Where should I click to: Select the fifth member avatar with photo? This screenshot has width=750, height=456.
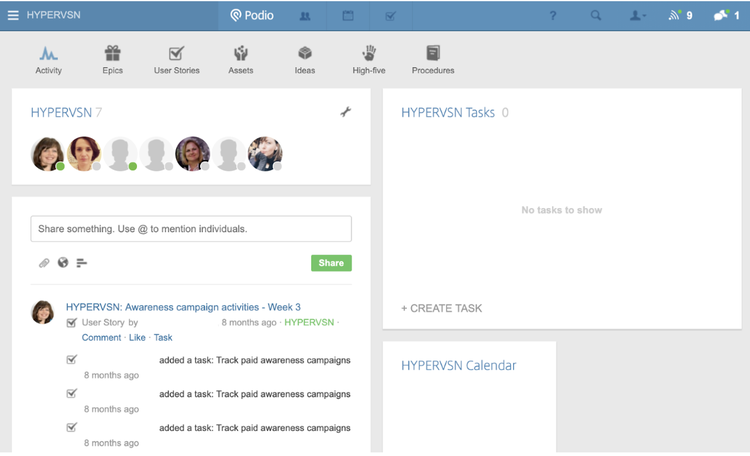tap(192, 154)
